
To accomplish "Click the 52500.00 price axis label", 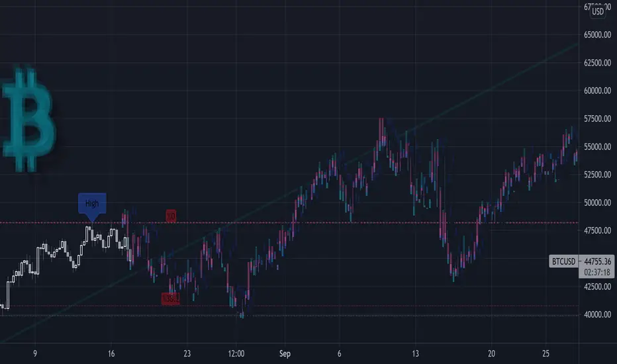I will [597, 174].
